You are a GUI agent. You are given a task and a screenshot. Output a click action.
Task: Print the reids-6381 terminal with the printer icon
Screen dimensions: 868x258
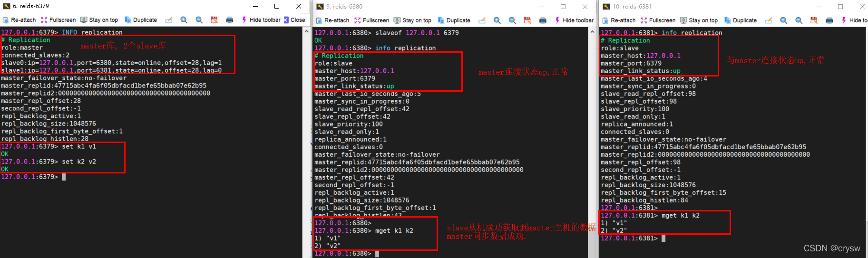[x=829, y=20]
